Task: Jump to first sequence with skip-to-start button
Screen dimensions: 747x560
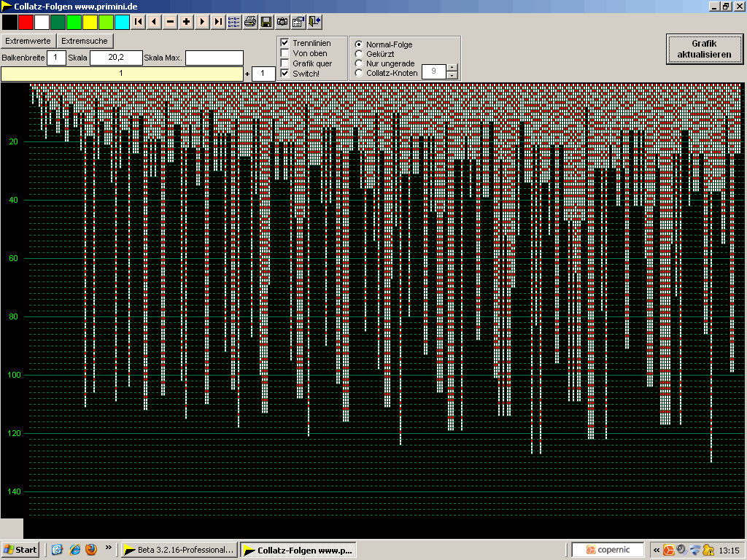Action: [x=138, y=22]
